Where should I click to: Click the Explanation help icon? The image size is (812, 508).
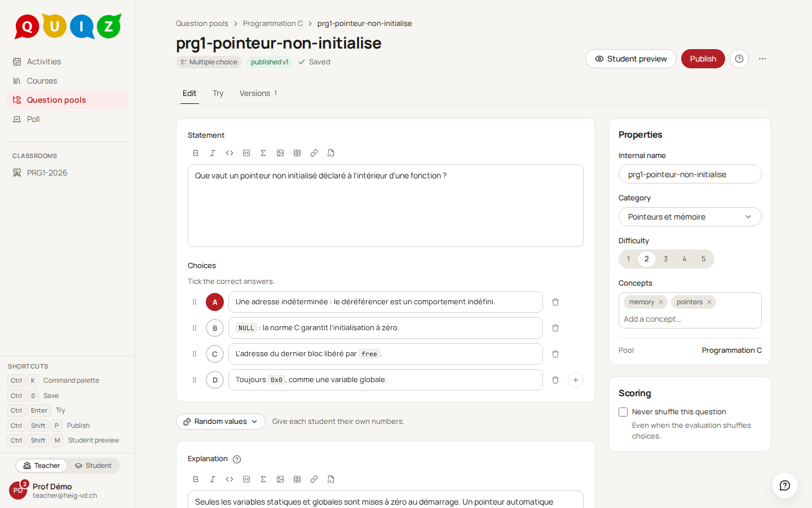pyautogui.click(x=237, y=459)
